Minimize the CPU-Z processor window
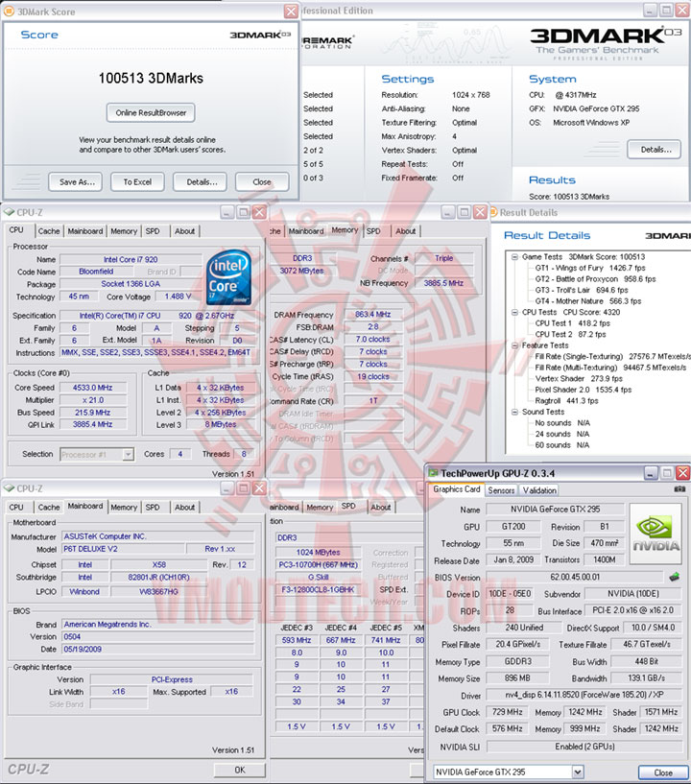This screenshot has height=784, width=691. tap(227, 212)
